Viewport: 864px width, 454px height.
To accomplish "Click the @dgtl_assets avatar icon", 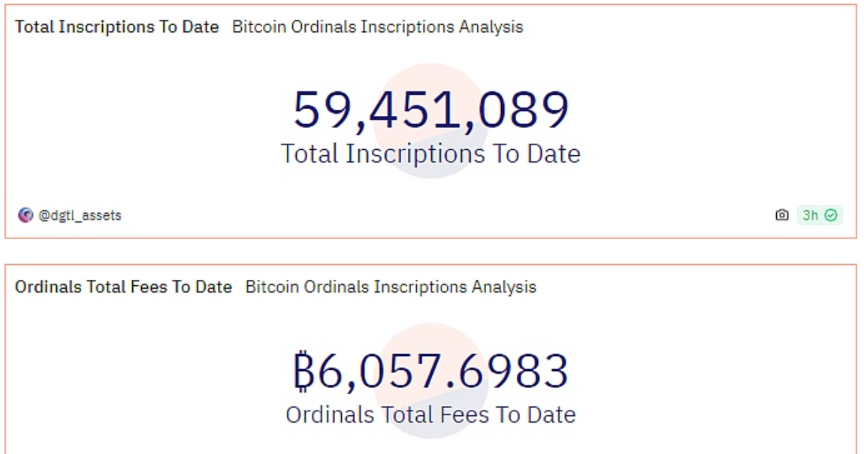I will coord(26,215).
